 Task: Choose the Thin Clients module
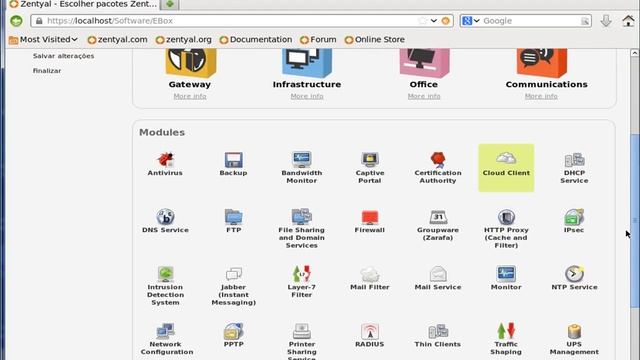click(438, 336)
